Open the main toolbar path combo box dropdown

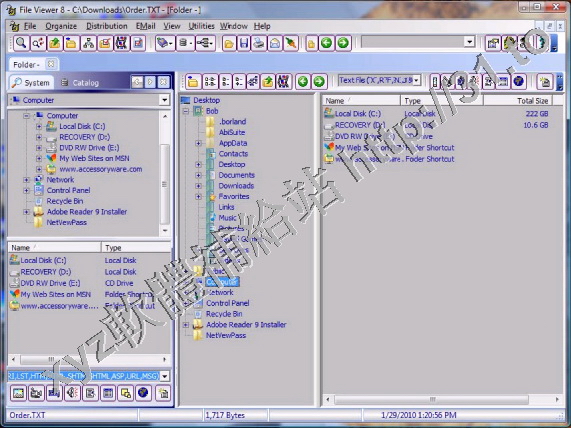point(469,42)
